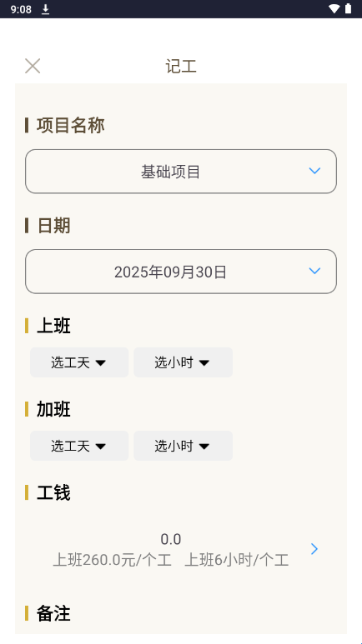The height and width of the screenshot is (644, 362).
Task: Tap the 上班6小时/个工 hours text
Action: click(x=237, y=560)
